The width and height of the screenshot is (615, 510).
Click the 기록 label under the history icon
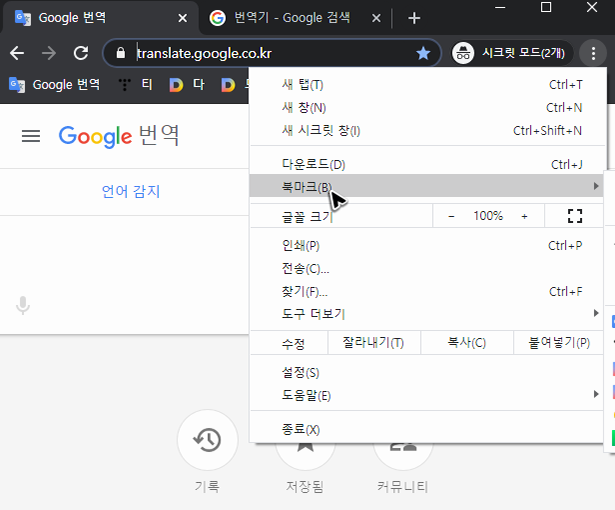[x=207, y=487]
